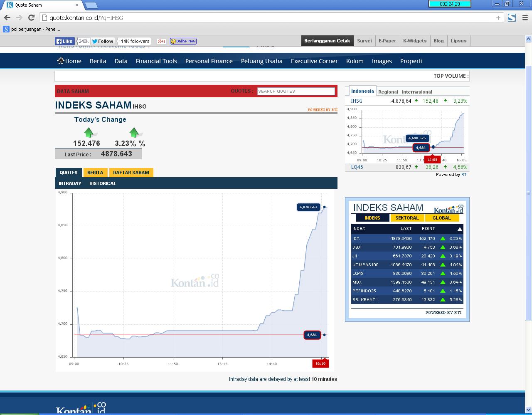Click the LQ45 link in the market panel

click(357, 167)
